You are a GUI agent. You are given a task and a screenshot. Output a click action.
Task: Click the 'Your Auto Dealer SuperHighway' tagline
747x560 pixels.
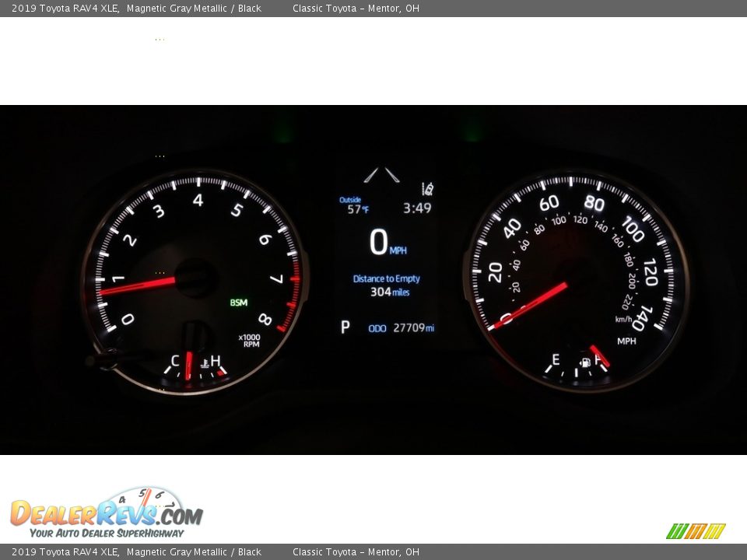pyautogui.click(x=107, y=533)
